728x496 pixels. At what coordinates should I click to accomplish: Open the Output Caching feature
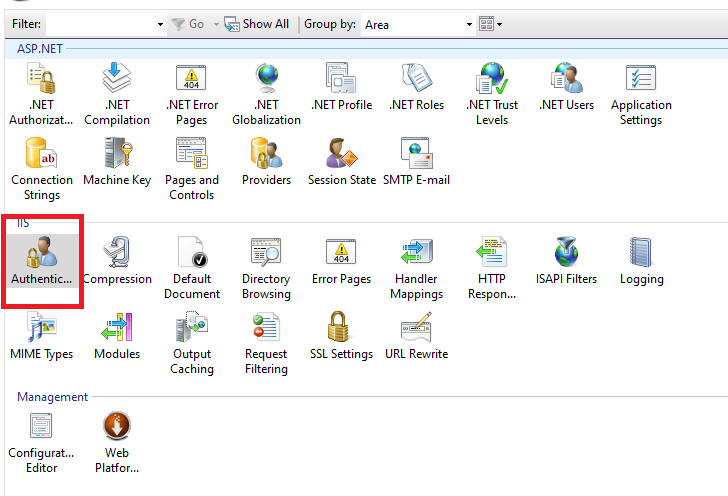click(x=192, y=343)
